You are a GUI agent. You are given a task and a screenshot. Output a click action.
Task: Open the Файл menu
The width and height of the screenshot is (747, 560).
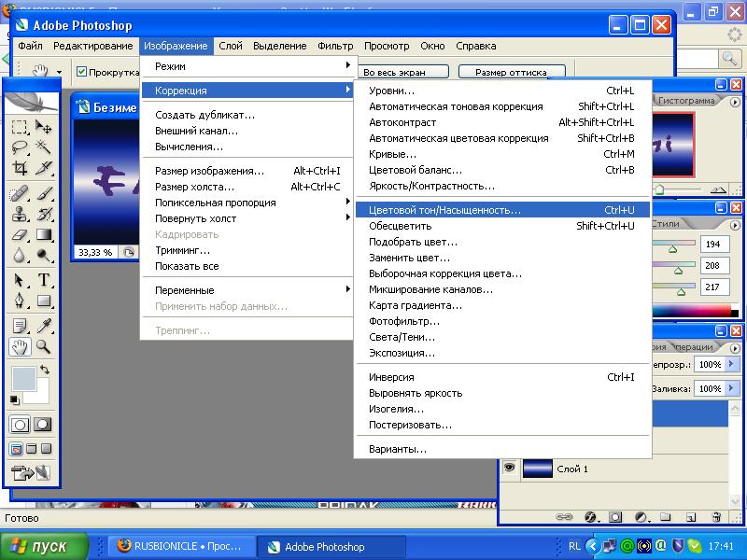(30, 46)
